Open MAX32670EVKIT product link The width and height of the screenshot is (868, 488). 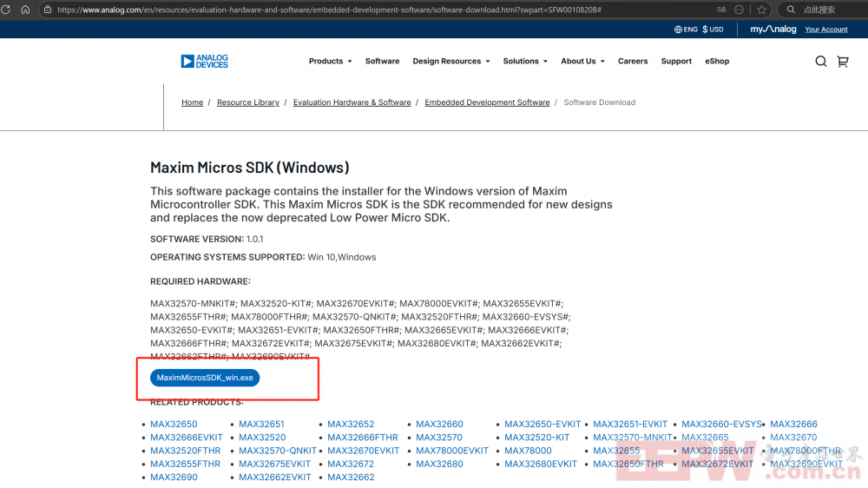tap(363, 451)
